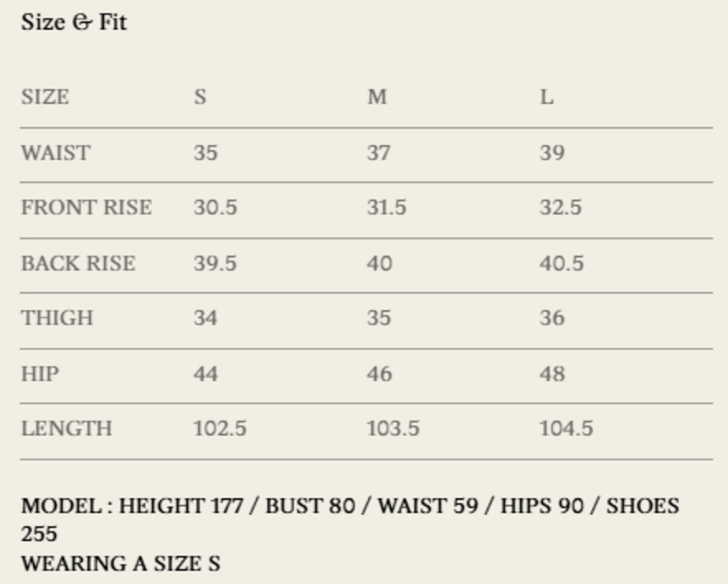Select the SIZE header label
728x584 pixels.
tap(44, 97)
